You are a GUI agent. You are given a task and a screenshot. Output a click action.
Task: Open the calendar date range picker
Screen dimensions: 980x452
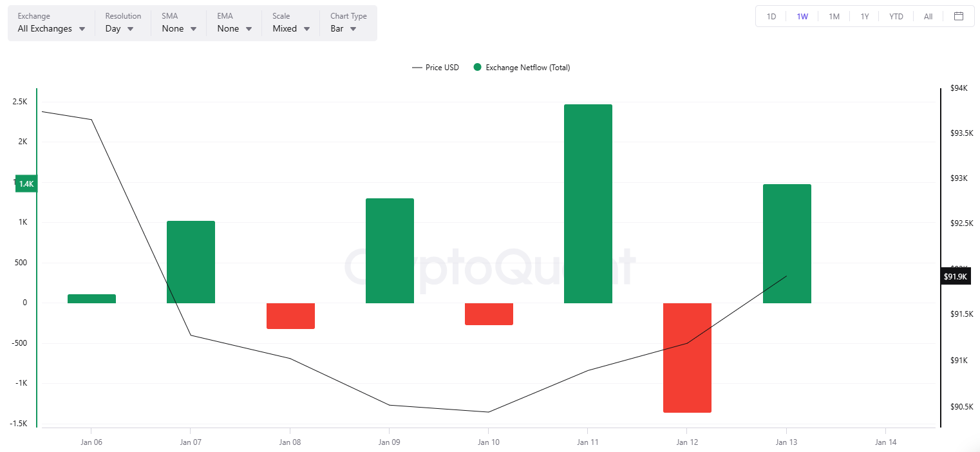click(959, 16)
